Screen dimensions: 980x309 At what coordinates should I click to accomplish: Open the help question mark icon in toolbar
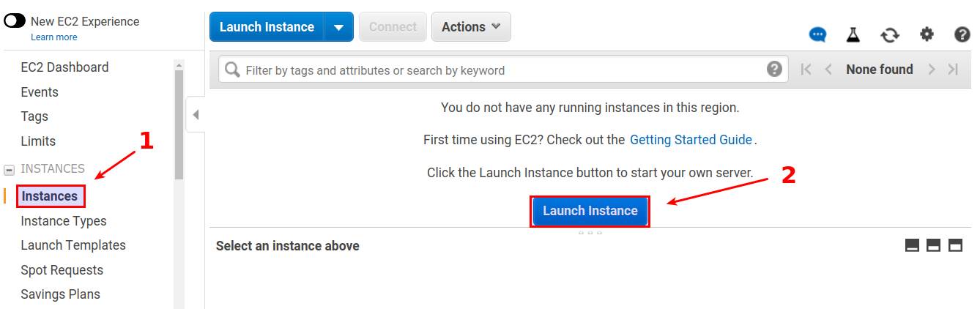962,34
